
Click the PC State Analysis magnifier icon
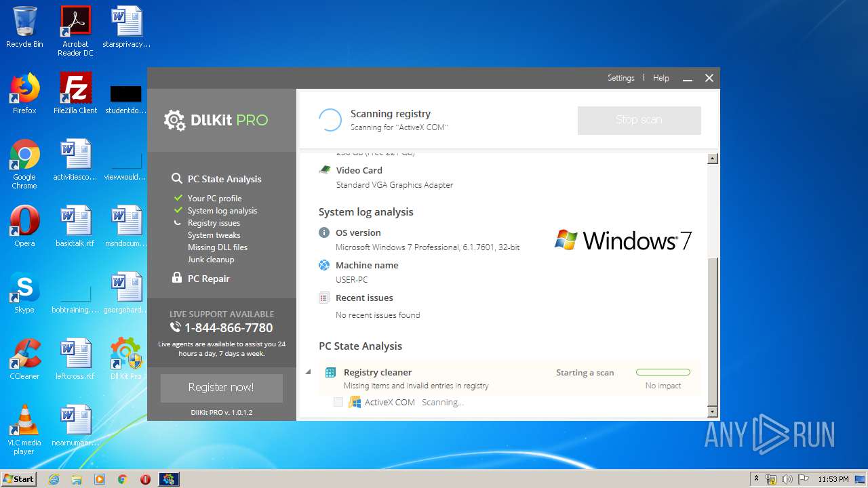(x=177, y=178)
